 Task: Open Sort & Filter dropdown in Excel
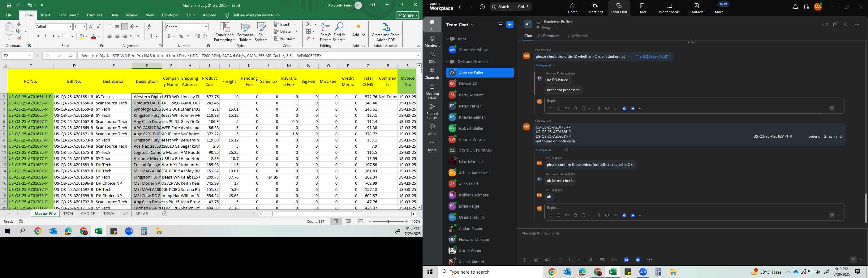pyautogui.click(x=325, y=32)
